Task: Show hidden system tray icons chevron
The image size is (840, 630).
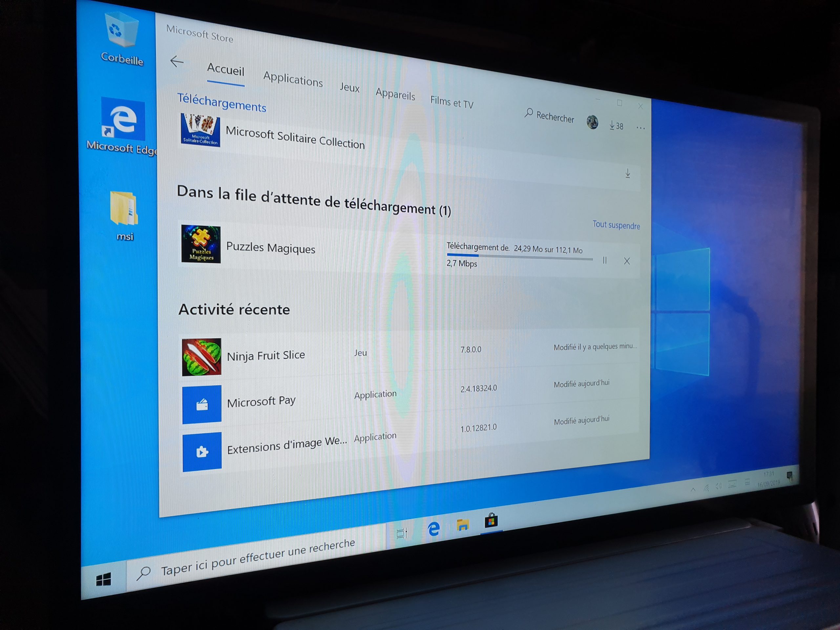Action: pyautogui.click(x=693, y=490)
